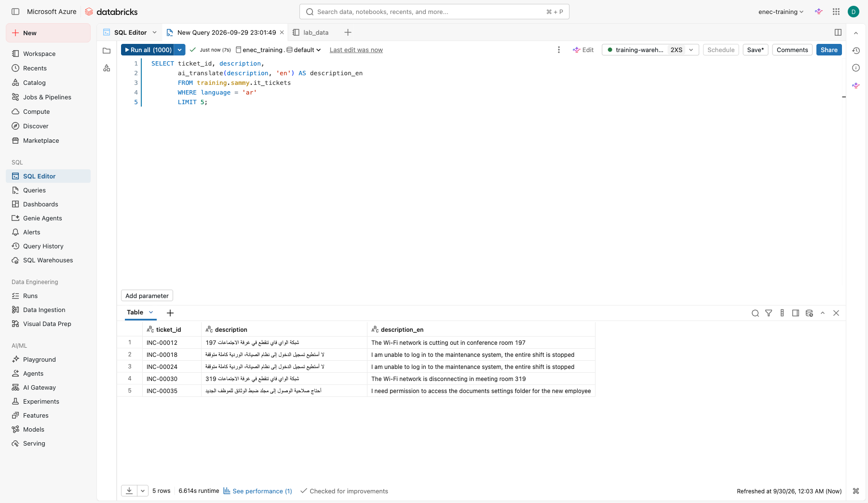868x503 pixels.
Task: Toggle the left sidebar panel icon
Action: 15,12
